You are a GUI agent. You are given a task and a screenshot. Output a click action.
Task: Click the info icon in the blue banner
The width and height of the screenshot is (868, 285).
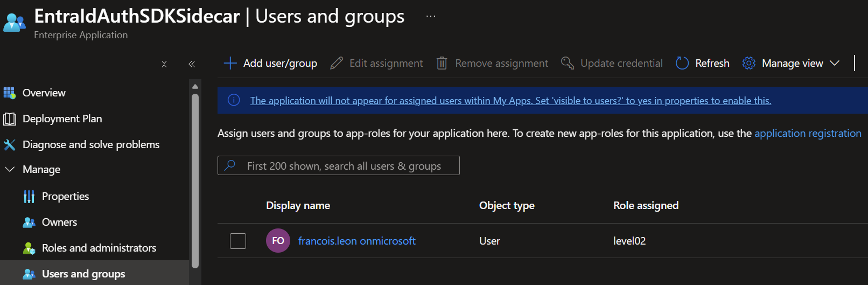[234, 100]
